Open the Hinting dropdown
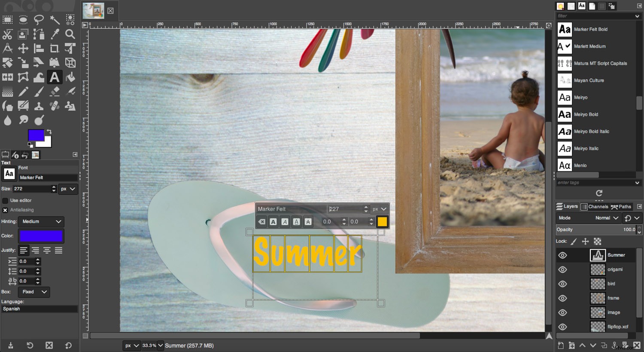Image resolution: width=644 pixels, height=352 pixels. [41, 222]
